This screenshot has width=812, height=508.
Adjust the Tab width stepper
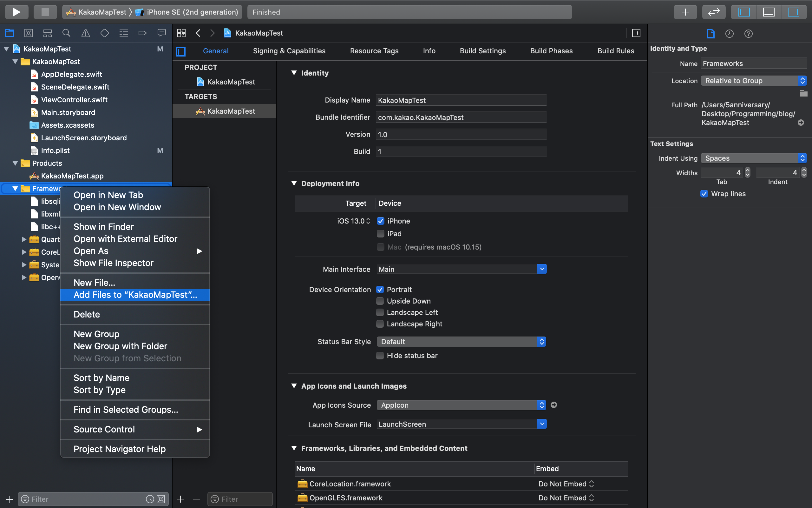coord(748,173)
